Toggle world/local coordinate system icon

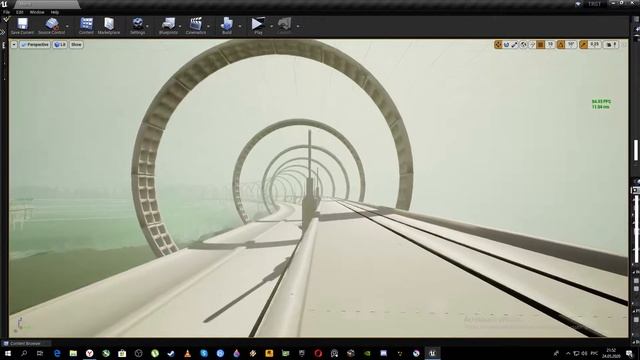[524, 44]
